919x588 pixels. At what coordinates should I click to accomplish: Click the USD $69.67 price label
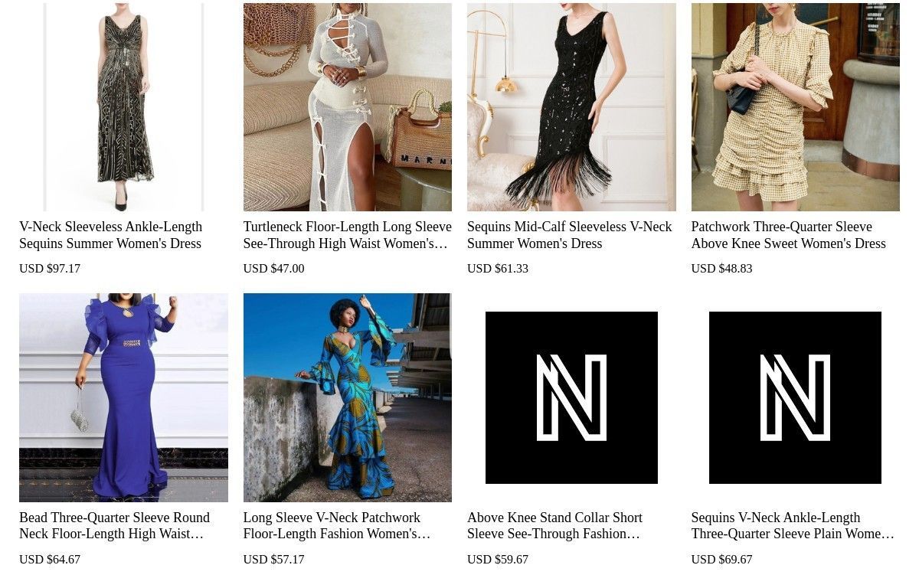click(x=722, y=560)
